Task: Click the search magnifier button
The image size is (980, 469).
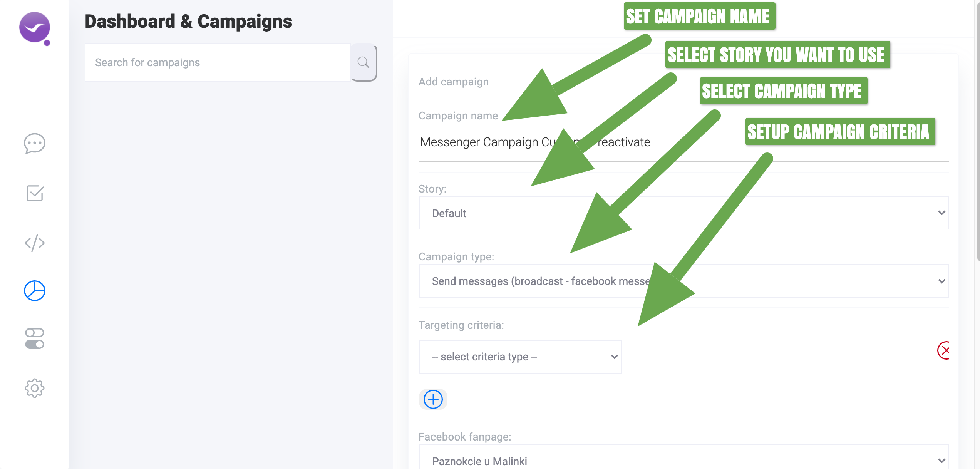Action: coord(364,62)
